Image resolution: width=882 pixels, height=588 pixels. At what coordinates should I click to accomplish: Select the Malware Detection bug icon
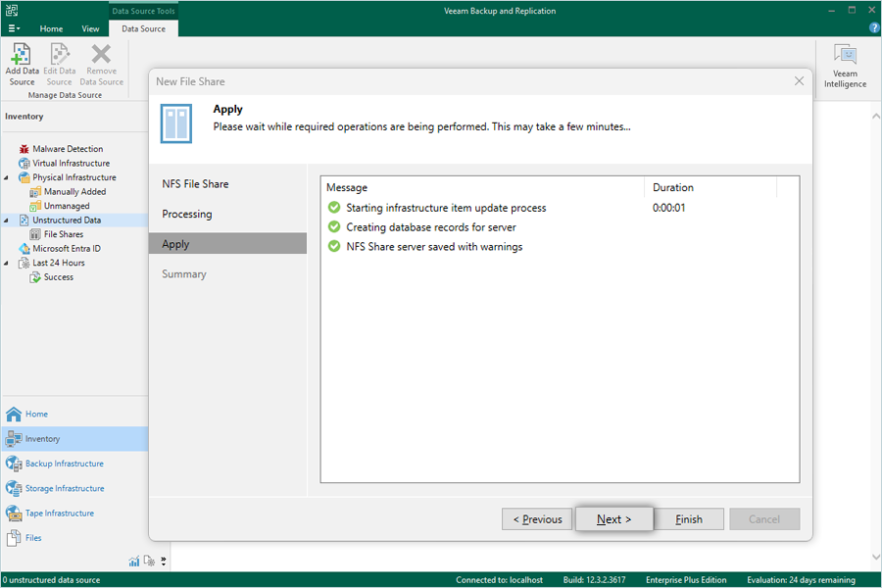tap(24, 149)
